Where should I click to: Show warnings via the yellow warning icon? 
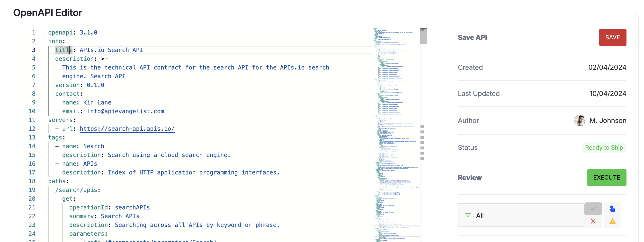pos(612,221)
